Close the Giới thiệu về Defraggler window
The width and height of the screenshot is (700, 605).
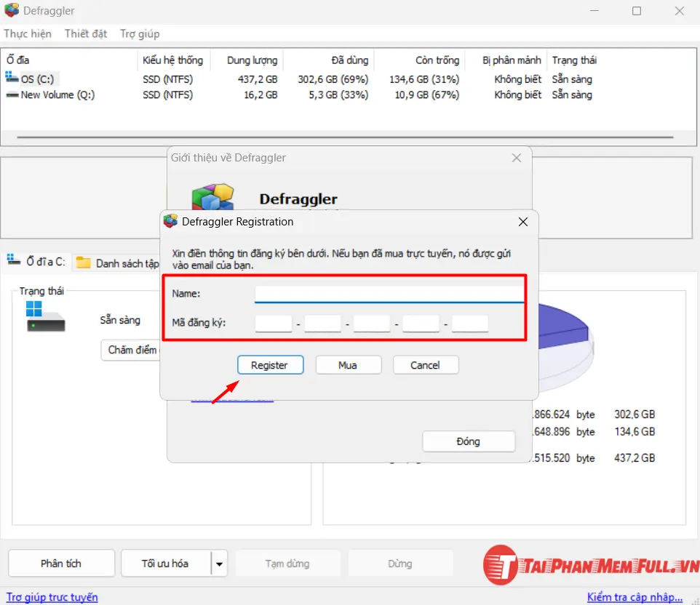517,158
